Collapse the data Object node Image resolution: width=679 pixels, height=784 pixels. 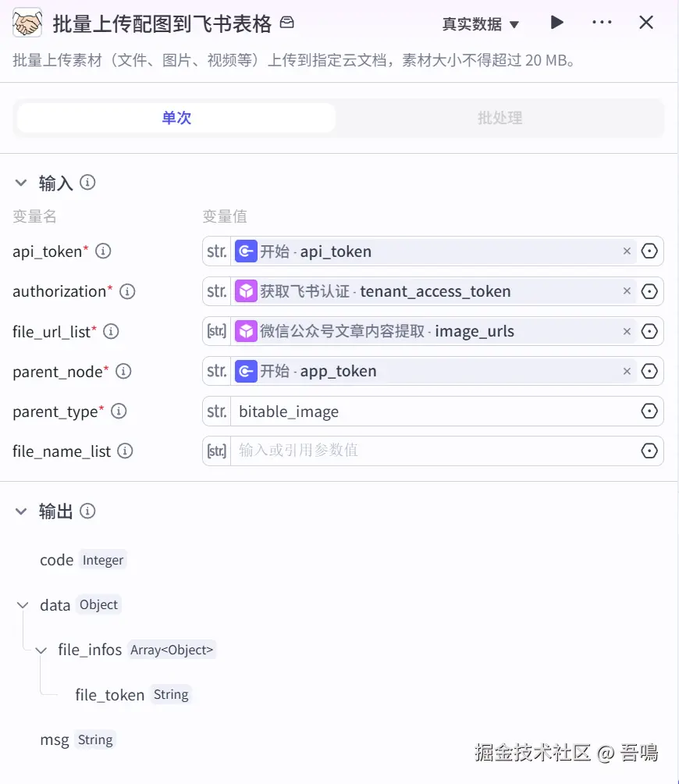pyautogui.click(x=23, y=605)
